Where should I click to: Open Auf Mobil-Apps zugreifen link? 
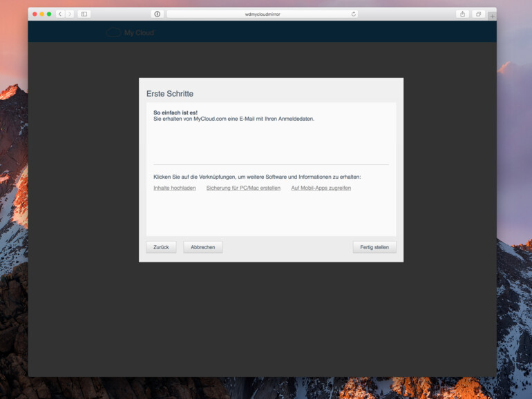click(x=321, y=188)
